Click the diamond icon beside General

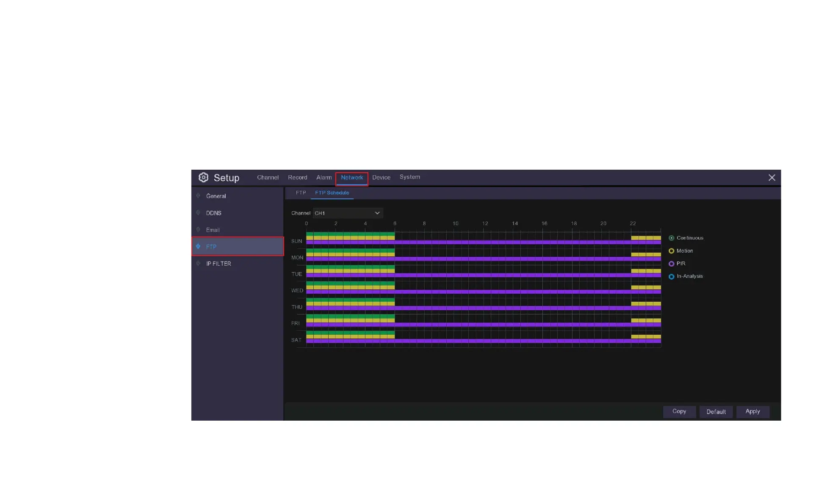[x=198, y=196]
